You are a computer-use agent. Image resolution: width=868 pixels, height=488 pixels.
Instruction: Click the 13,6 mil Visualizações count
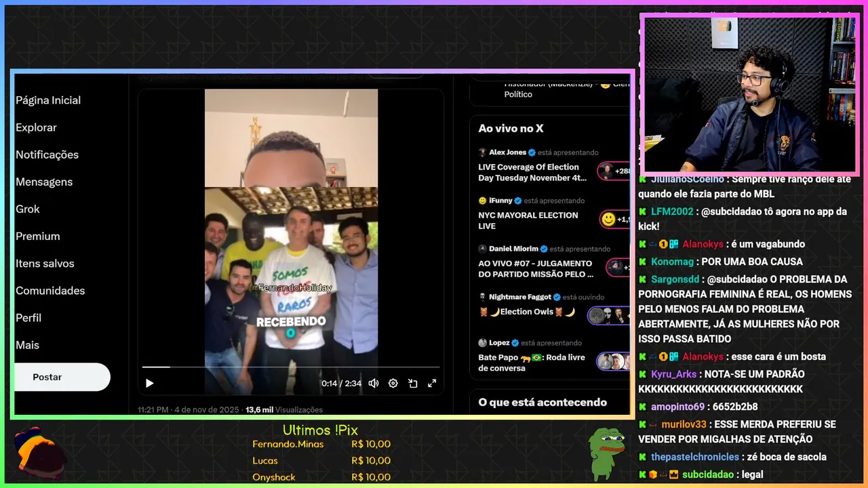(x=284, y=410)
